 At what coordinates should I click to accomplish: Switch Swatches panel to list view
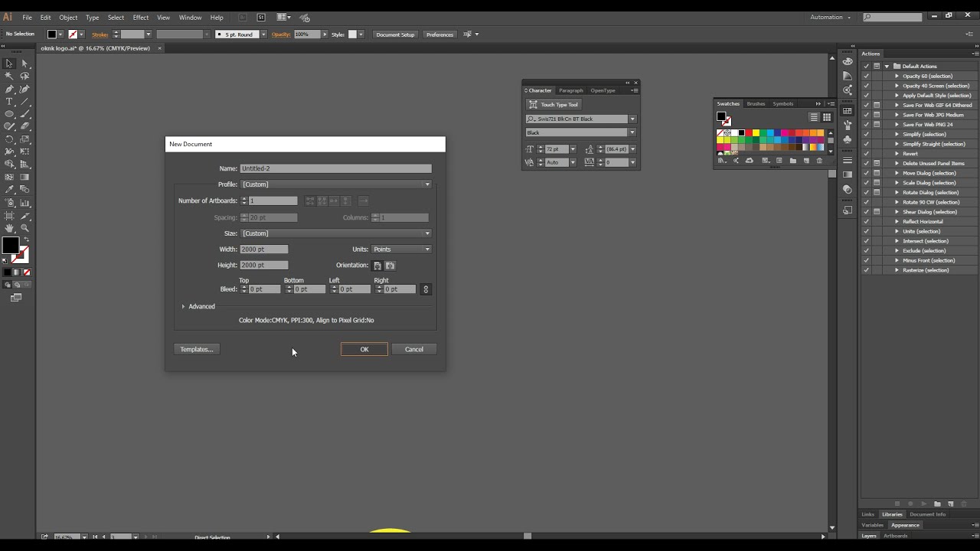point(814,117)
